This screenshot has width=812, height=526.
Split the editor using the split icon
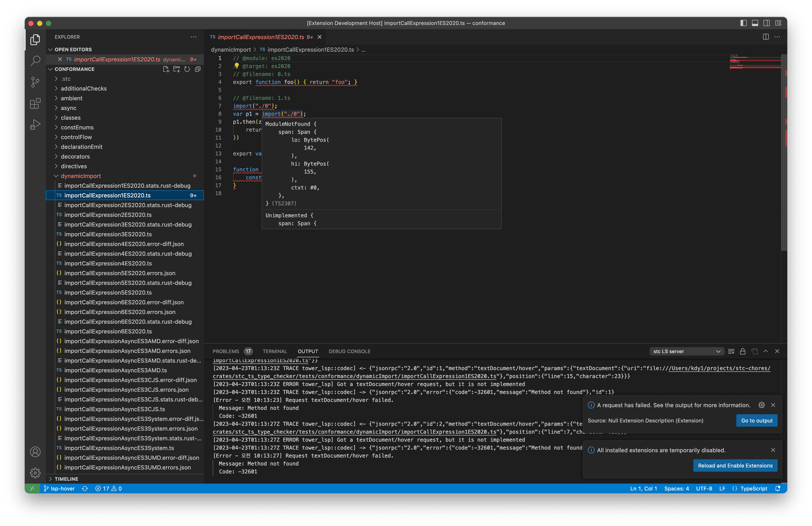pyautogui.click(x=766, y=37)
